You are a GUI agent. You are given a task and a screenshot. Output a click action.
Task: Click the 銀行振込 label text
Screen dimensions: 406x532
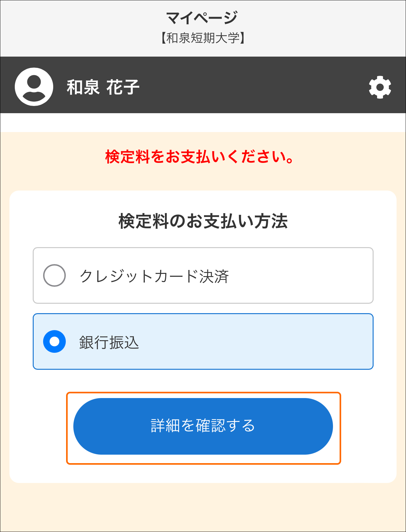pyautogui.click(x=109, y=342)
